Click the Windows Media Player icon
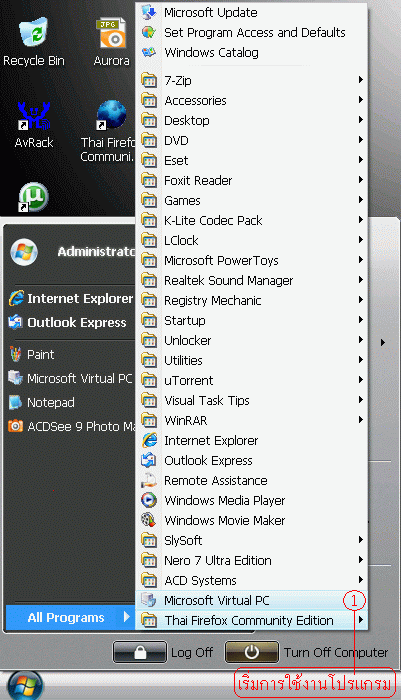This screenshot has height=700, width=401. coord(149,500)
